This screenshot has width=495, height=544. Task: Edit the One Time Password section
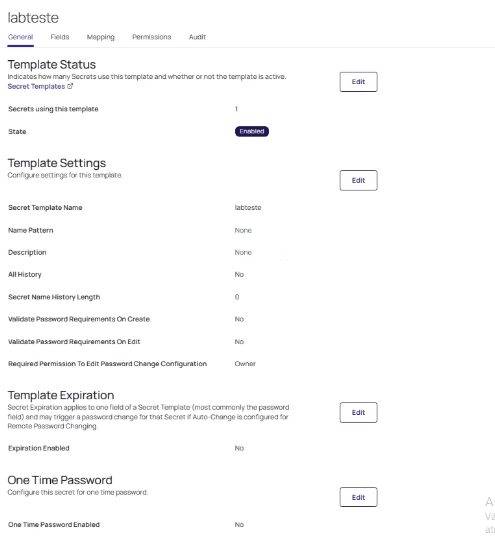click(x=358, y=497)
